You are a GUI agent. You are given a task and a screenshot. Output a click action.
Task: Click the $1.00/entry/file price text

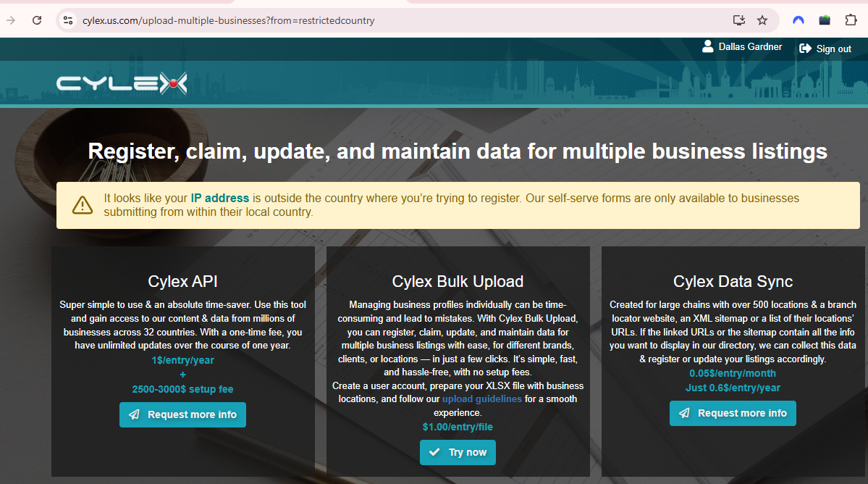[458, 427]
